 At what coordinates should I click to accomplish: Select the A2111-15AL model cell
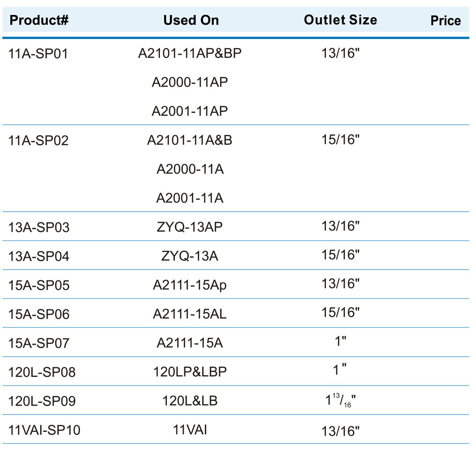coord(190,314)
